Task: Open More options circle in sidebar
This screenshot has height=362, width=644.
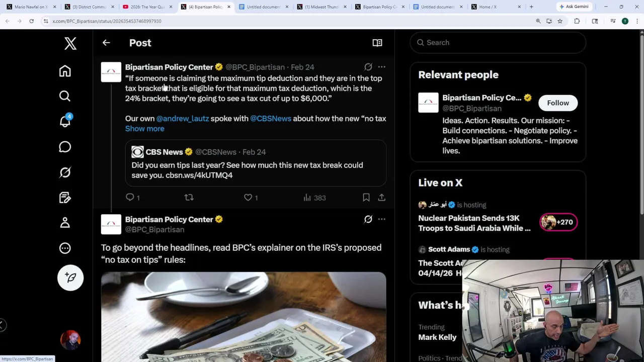Action: tap(65, 248)
